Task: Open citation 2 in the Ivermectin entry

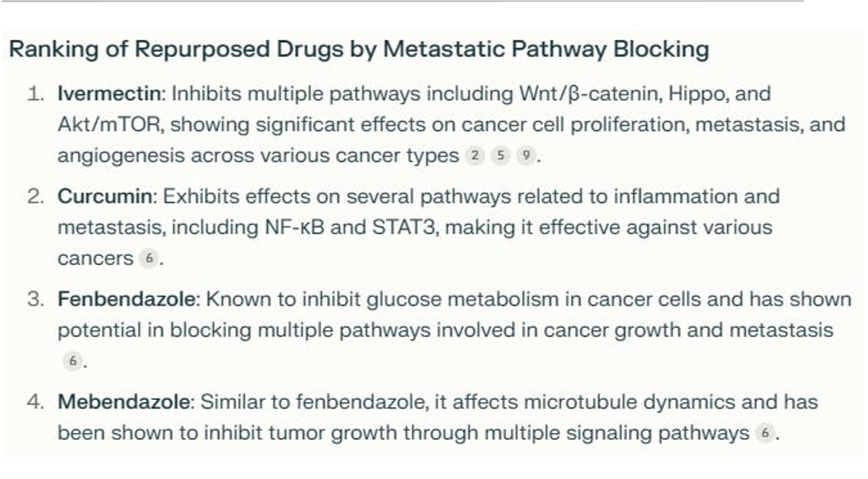Action: click(474, 156)
